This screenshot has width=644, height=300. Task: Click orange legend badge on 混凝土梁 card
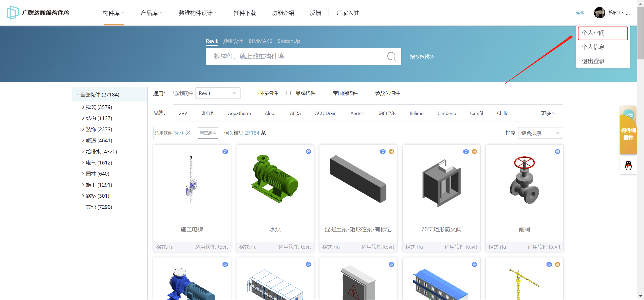391,151
